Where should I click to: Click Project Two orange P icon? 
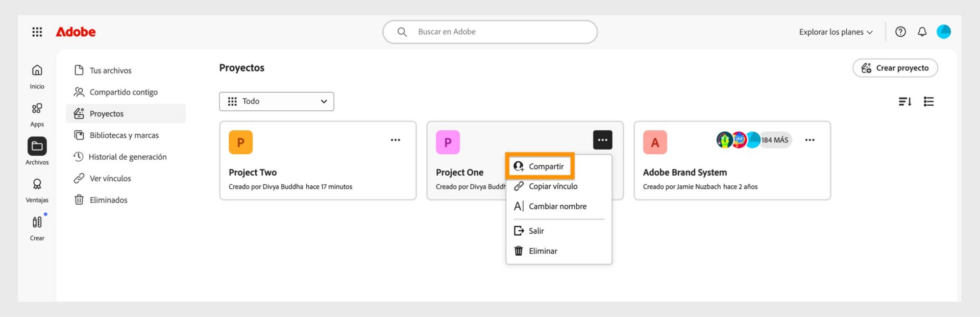tap(241, 142)
